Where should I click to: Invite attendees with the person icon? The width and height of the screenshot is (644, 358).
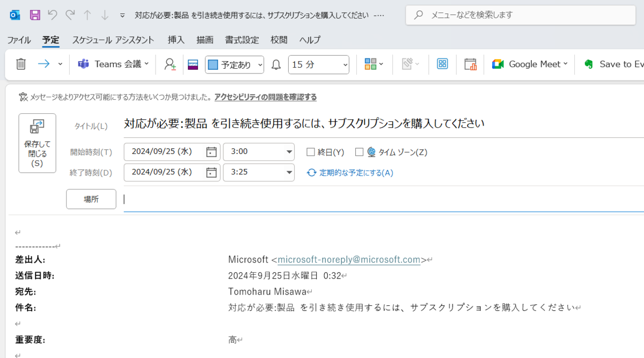point(170,64)
